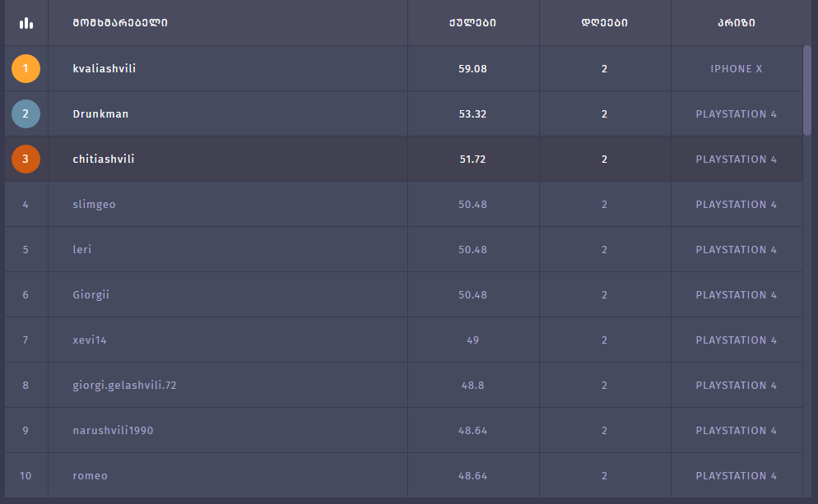Click giorgi.gelashvili.72 username
Viewport: 818px width, 504px height.
coord(124,385)
